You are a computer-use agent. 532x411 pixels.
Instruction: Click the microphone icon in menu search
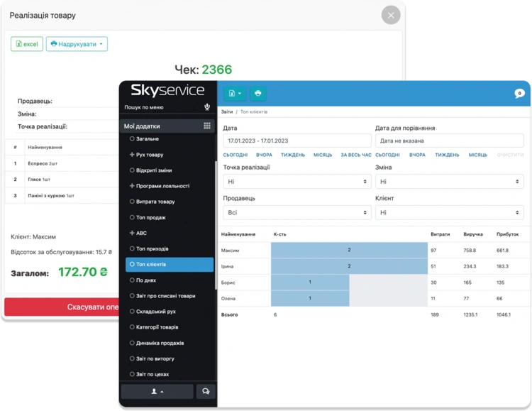[207, 107]
